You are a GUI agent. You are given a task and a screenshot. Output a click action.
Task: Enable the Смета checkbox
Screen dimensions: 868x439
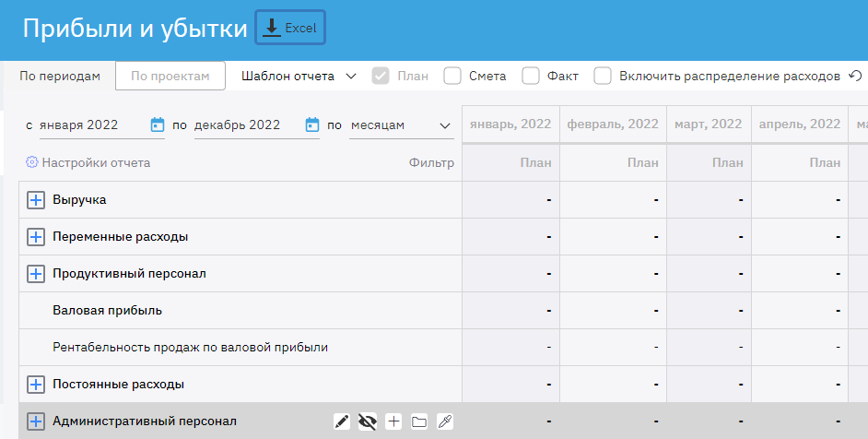[x=452, y=76]
